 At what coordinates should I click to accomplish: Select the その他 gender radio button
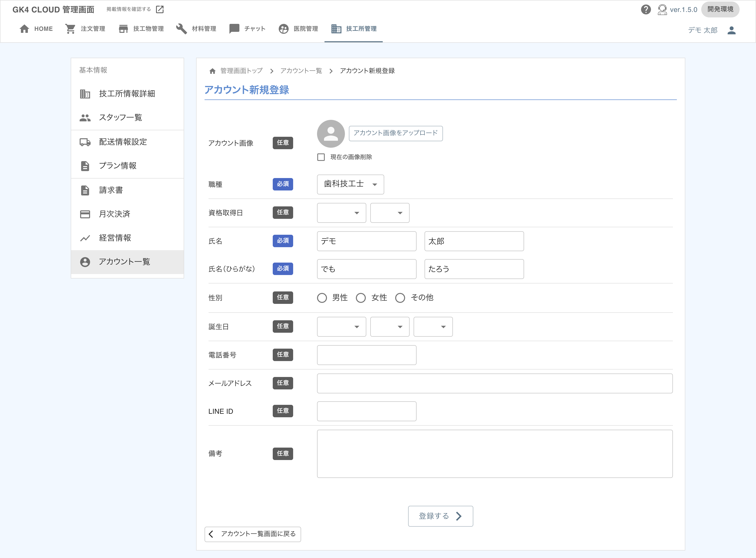pyautogui.click(x=400, y=298)
